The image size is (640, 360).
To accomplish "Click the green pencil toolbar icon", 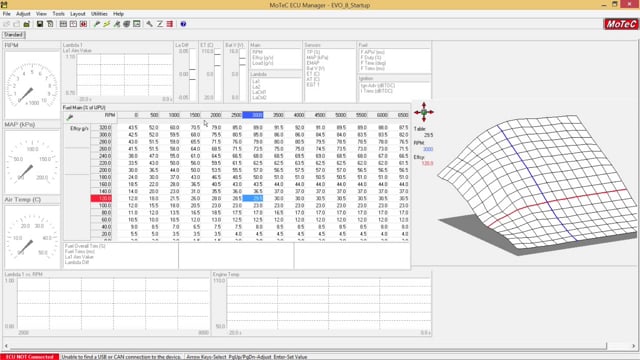I will [x=97, y=24].
